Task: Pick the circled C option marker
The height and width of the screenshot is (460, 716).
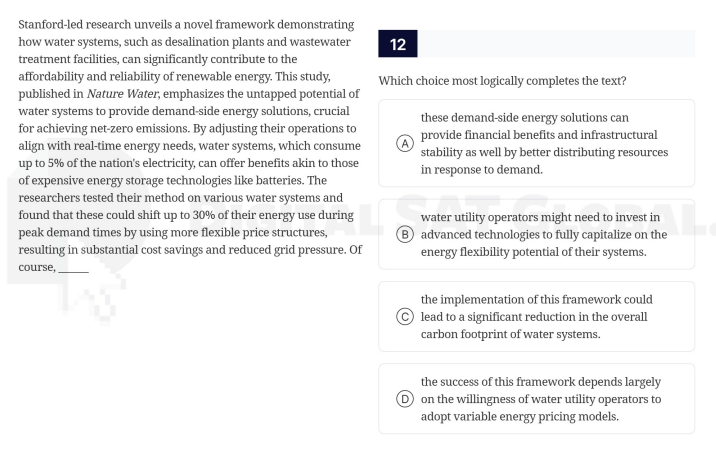Action: 406,317
